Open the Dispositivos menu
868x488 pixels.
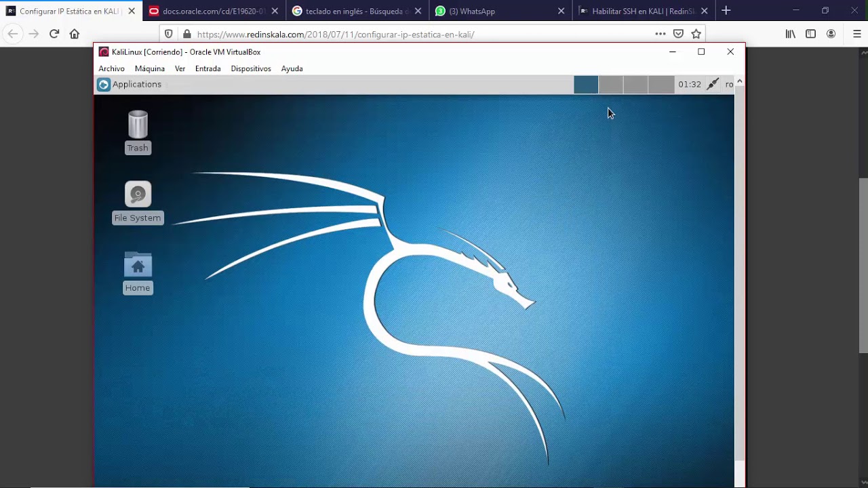point(251,68)
